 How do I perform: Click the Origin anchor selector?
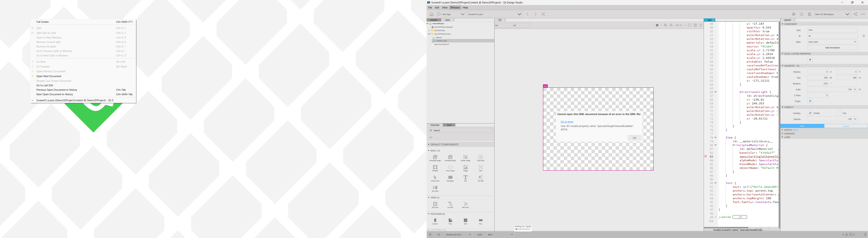810,101
